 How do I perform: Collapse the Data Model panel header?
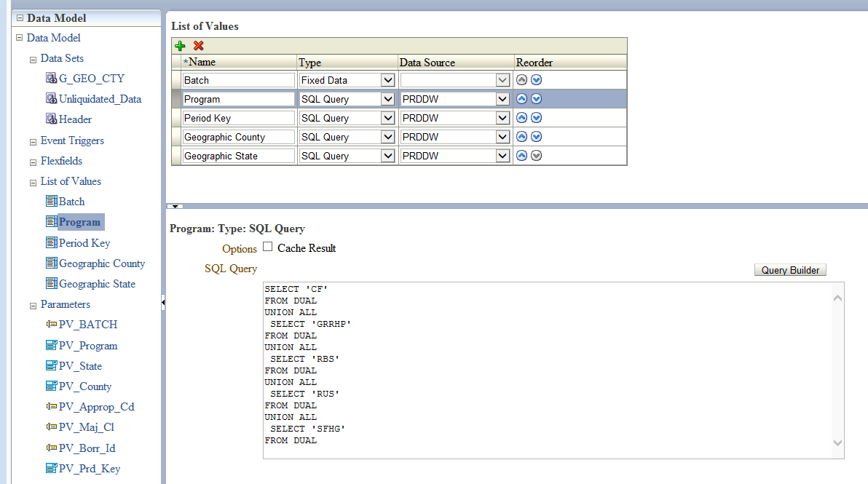tap(20, 17)
